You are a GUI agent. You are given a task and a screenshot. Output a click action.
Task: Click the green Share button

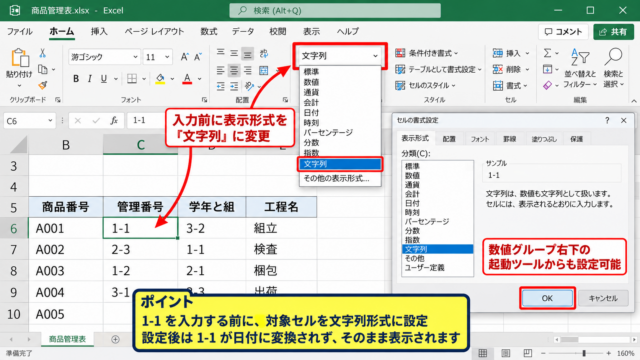(x=613, y=31)
